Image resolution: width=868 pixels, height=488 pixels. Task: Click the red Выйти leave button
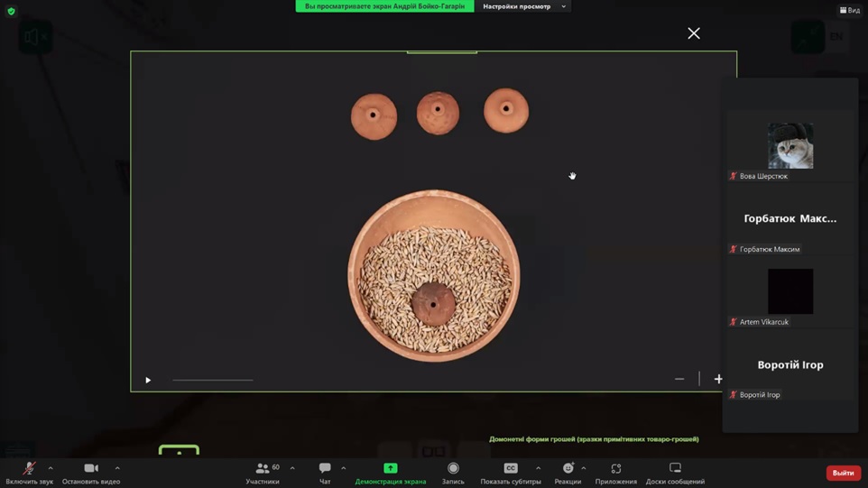(843, 473)
